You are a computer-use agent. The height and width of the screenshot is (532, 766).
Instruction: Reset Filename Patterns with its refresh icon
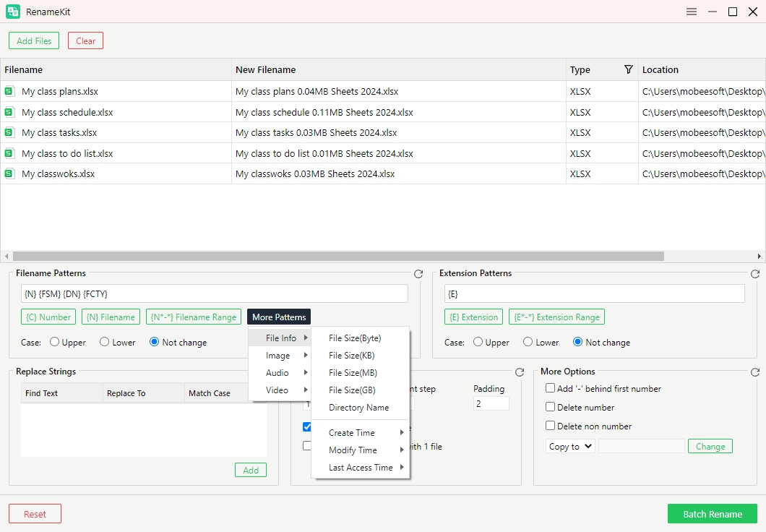point(418,274)
